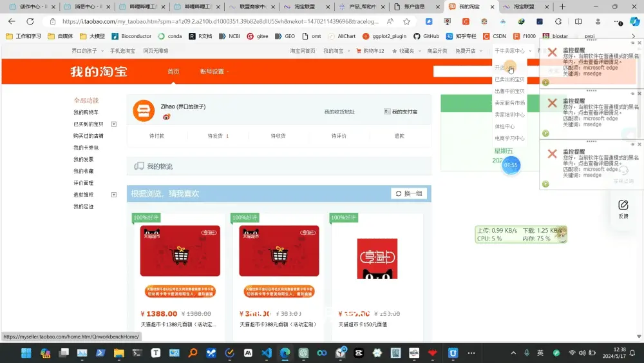
Task: Open a new browser tab with plus
Action: coord(562,6)
